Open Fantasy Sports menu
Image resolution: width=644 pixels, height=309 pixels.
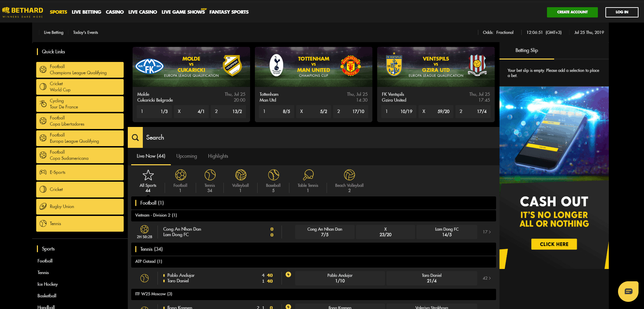[229, 12]
